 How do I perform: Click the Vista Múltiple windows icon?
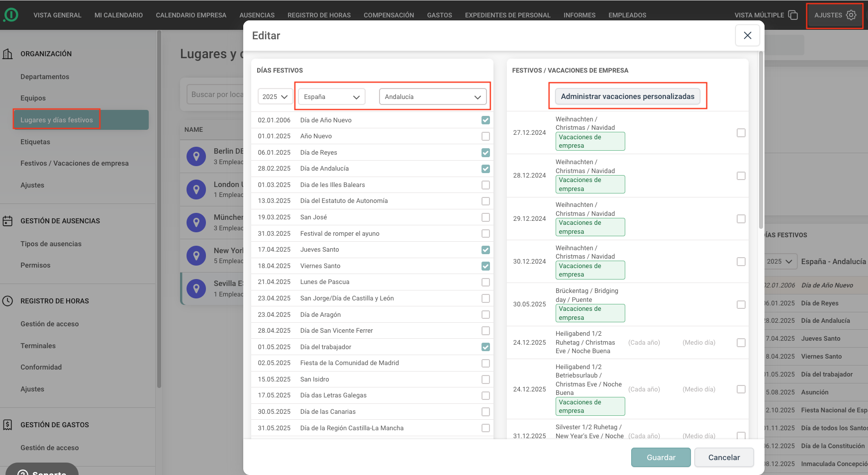(793, 15)
